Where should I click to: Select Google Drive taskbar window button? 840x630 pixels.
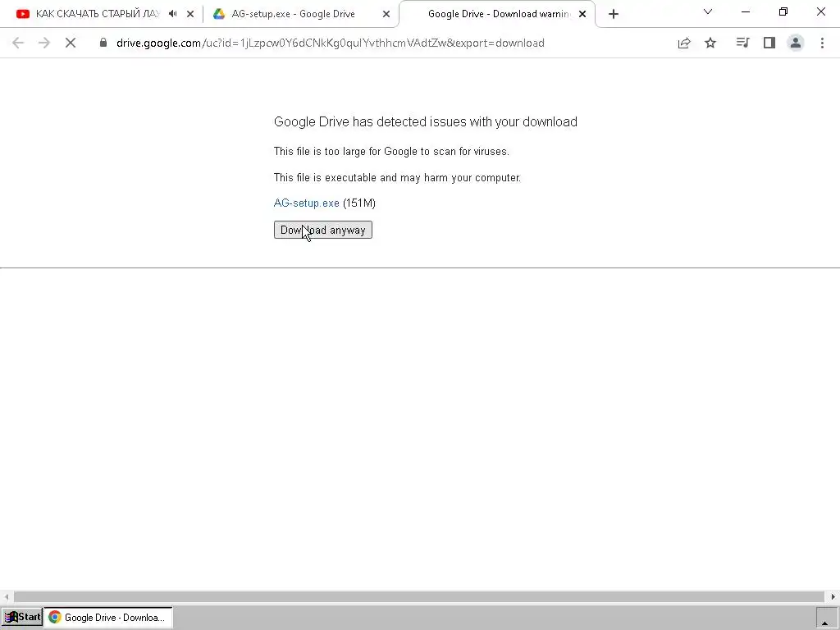[107, 617]
